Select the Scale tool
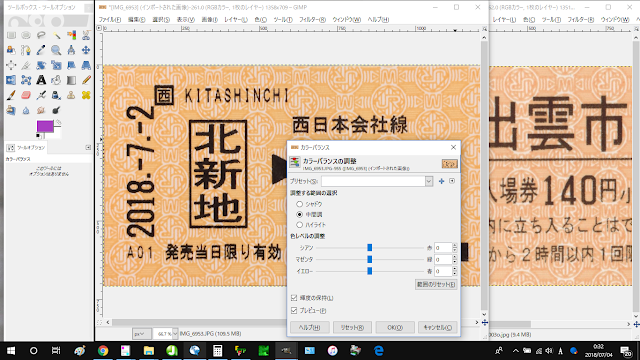640x360 pixels. (x=56, y=65)
